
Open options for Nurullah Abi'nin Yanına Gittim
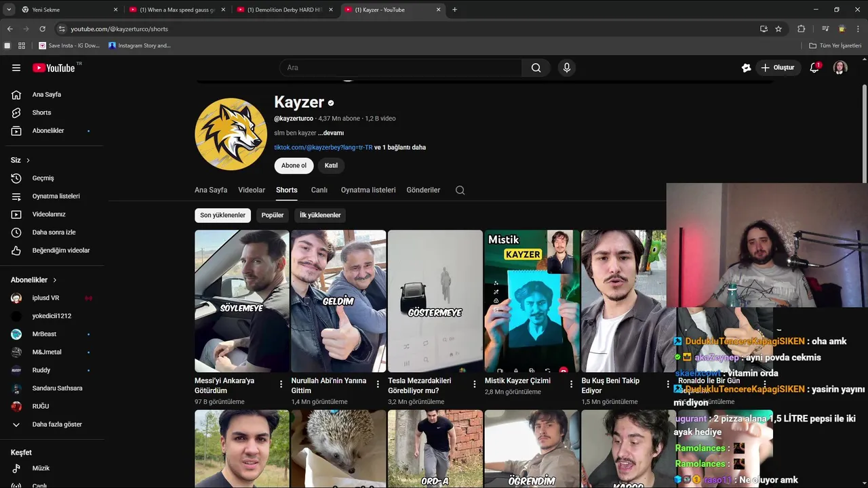point(378,384)
